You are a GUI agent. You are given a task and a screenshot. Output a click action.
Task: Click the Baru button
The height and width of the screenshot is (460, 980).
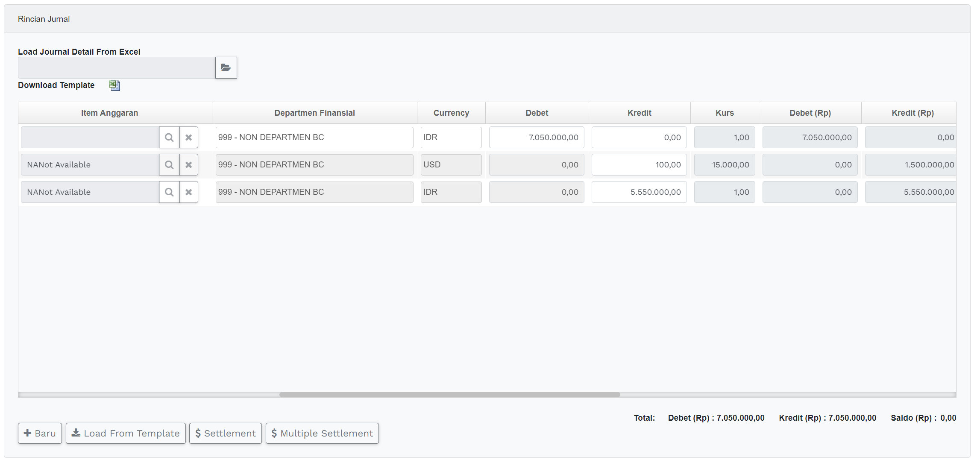[40, 433]
